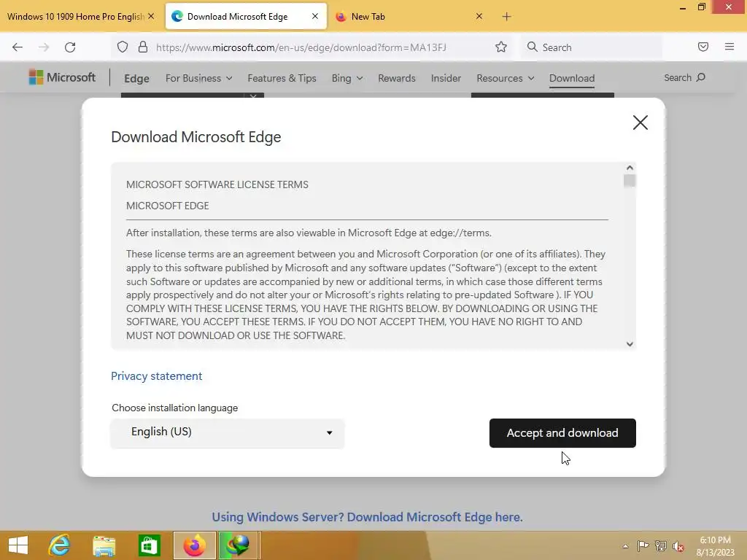Show hidden system tray icons
747x560 pixels.
(x=625, y=546)
